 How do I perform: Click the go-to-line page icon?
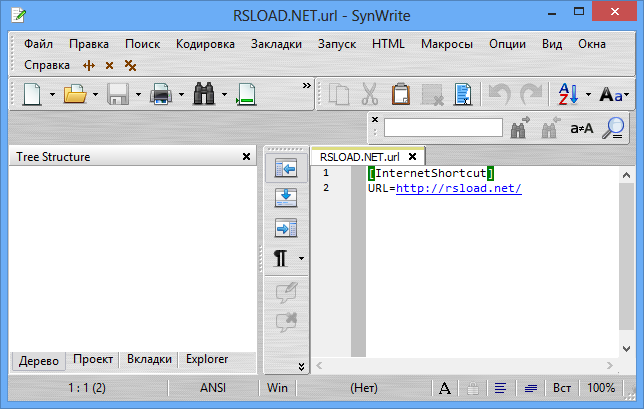pyautogui.click(x=246, y=94)
